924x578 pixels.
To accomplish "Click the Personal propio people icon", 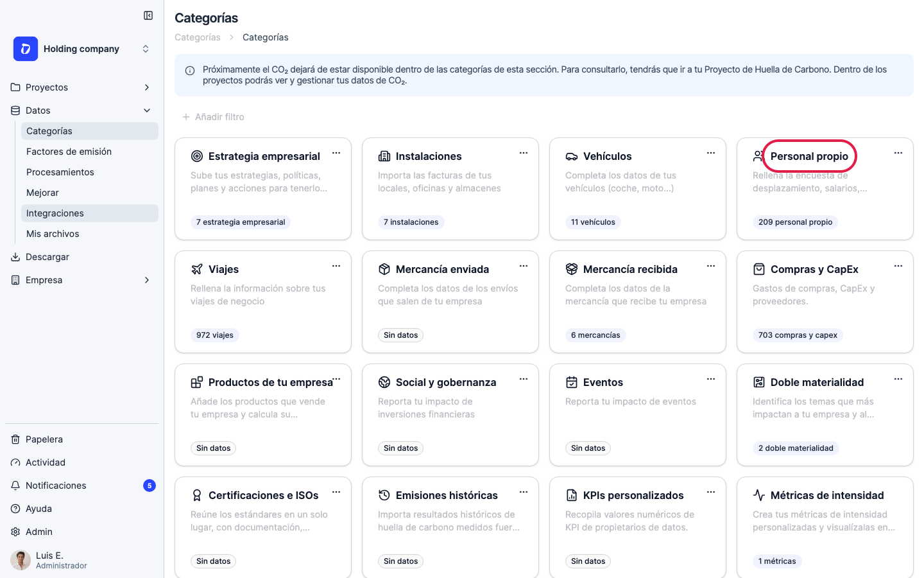I will point(758,156).
